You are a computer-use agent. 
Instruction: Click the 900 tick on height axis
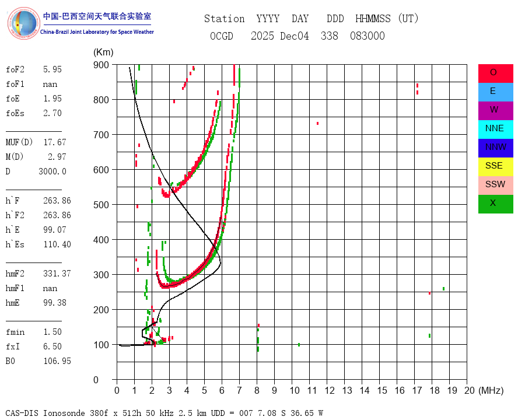101,65
